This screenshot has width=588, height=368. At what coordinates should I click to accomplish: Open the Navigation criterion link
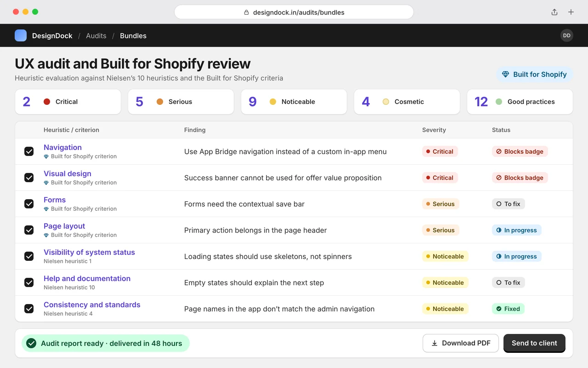click(x=62, y=147)
